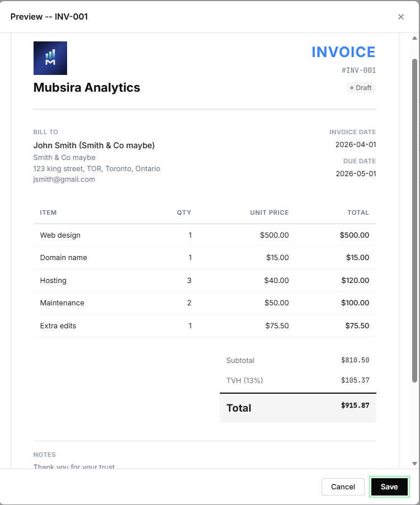Click the Web design quantity
The width and height of the screenshot is (420, 505).
pos(190,235)
